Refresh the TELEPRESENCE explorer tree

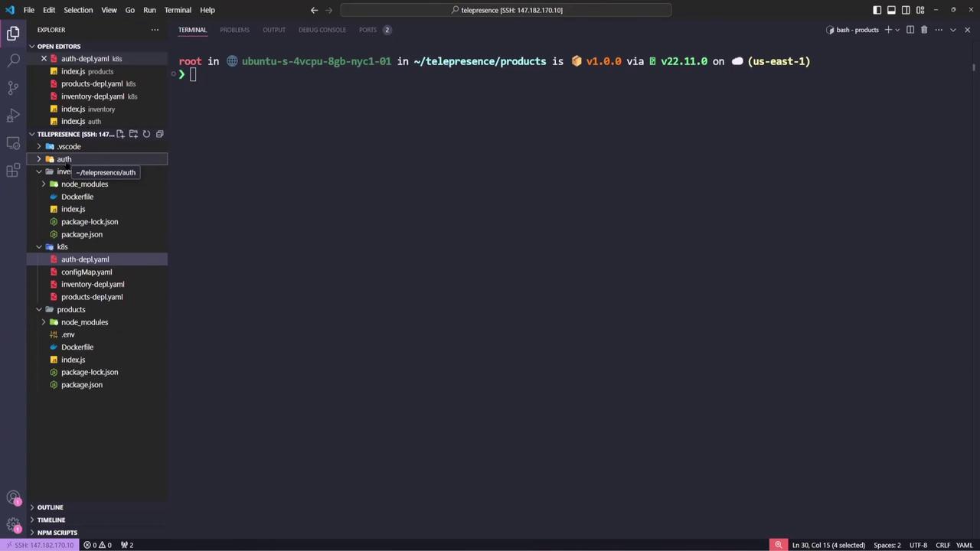click(146, 134)
